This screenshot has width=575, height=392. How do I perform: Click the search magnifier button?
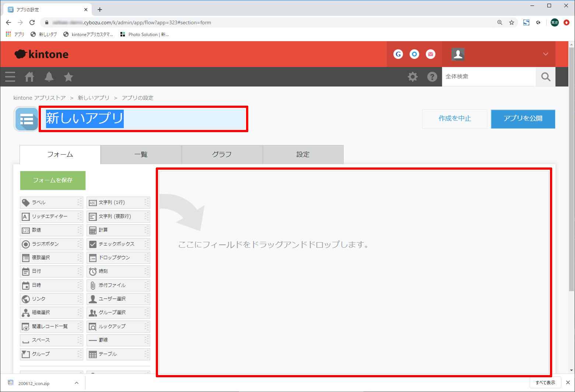coord(546,77)
